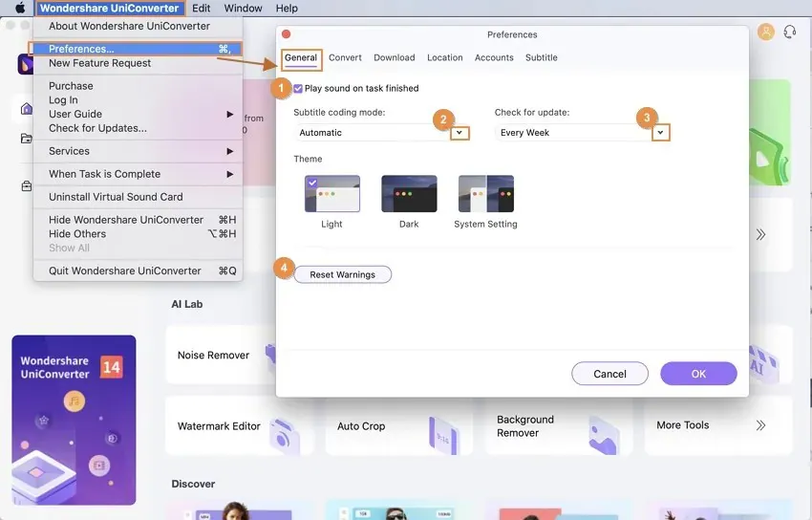This screenshot has height=520, width=812.
Task: Toggle Play sound on task finished
Action: [298, 89]
